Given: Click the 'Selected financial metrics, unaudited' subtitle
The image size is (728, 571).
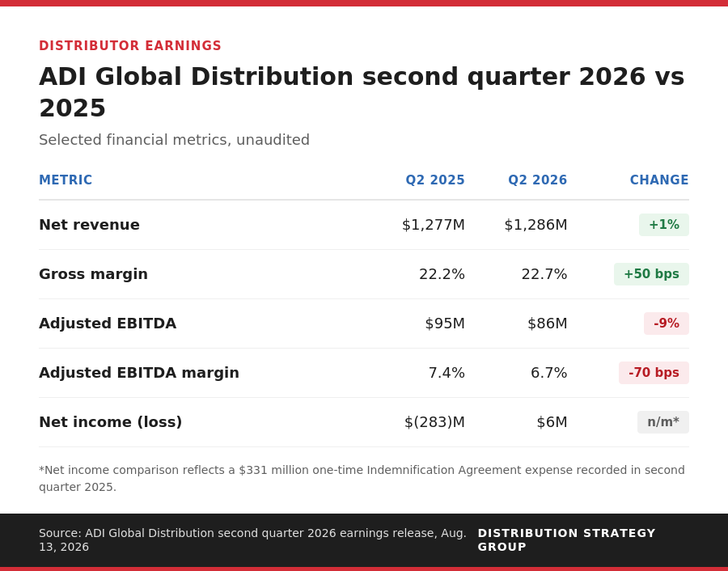Looking at the screenshot, I should click(174, 140).
